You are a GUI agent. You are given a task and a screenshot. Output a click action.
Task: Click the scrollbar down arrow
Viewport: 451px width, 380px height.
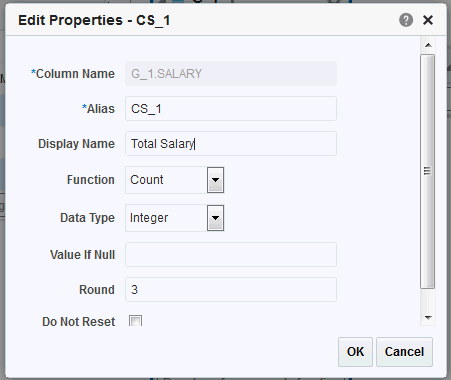(x=428, y=318)
